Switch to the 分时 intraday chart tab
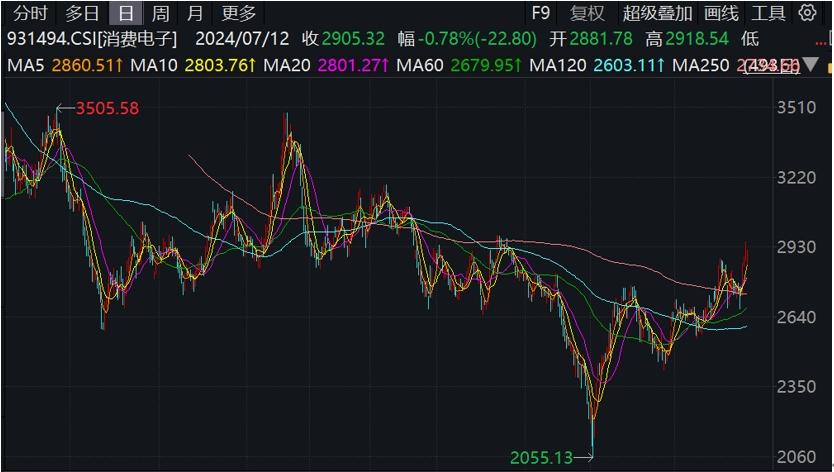Image resolution: width=834 pixels, height=472 pixels. [x=30, y=13]
